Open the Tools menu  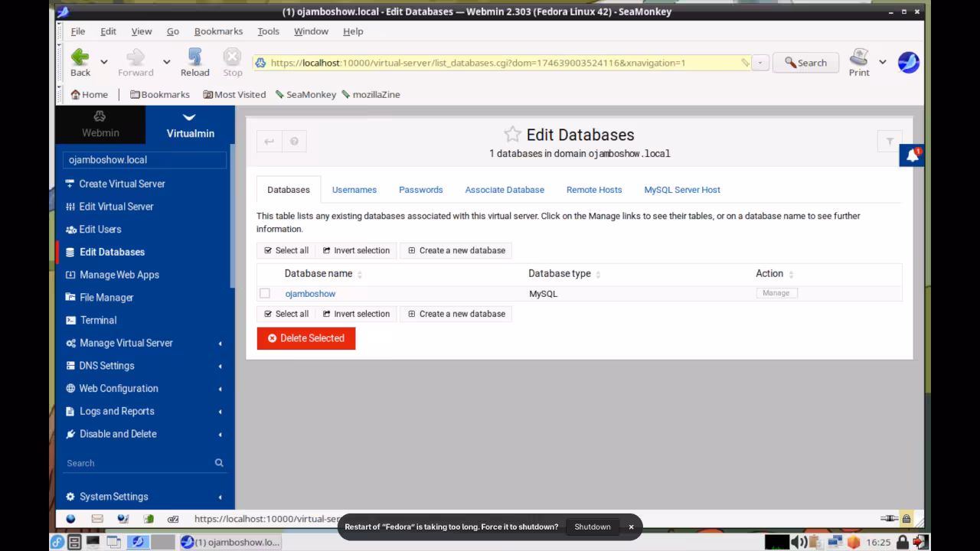click(x=268, y=31)
